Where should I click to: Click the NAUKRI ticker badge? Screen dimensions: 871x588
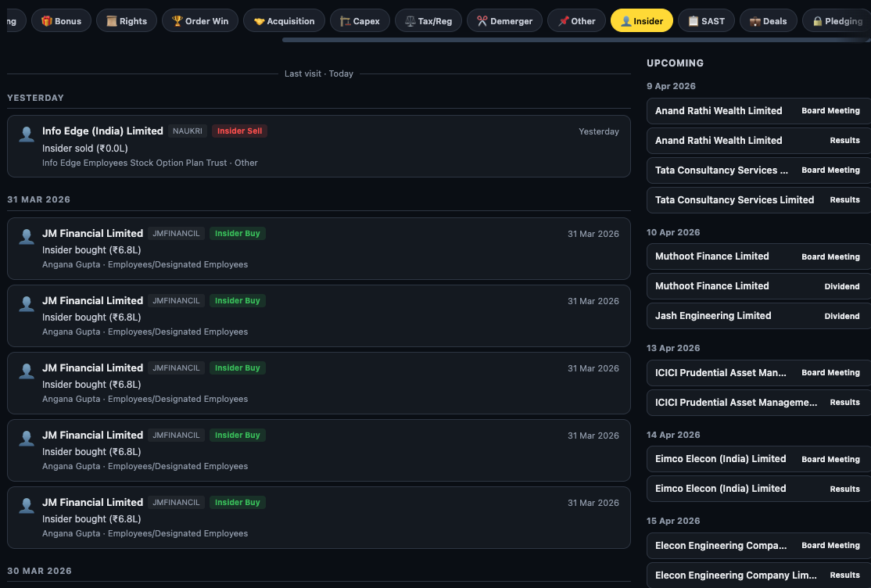pyautogui.click(x=187, y=131)
